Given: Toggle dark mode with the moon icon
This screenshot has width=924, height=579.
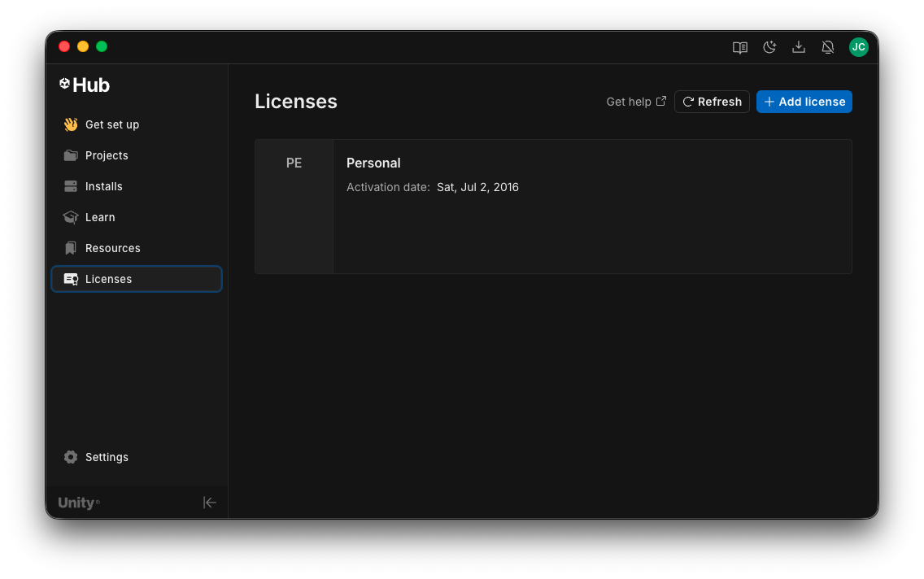Looking at the screenshot, I should click(769, 47).
